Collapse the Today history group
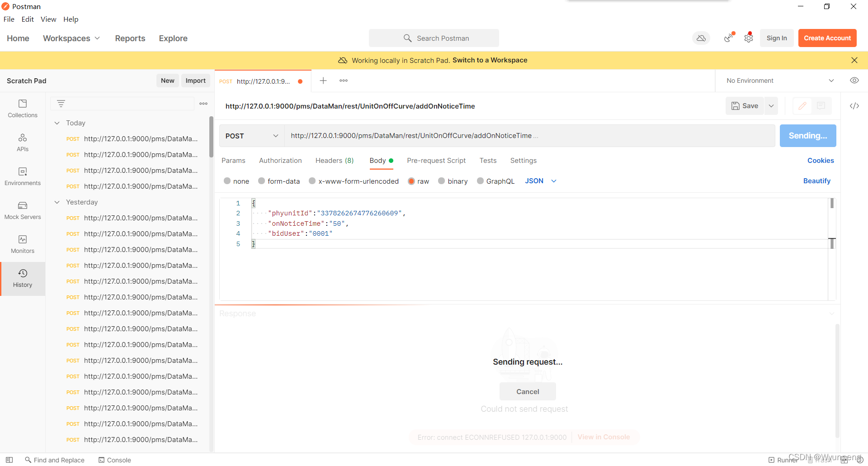Viewport: 868px width, 466px height. [x=57, y=123]
